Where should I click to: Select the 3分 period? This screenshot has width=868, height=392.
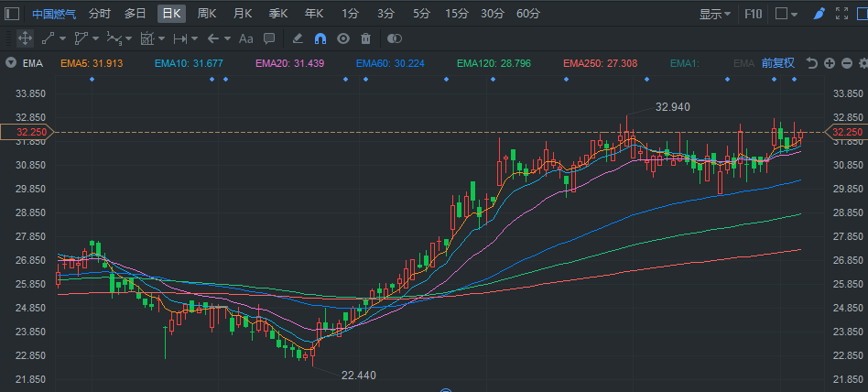[x=385, y=14]
